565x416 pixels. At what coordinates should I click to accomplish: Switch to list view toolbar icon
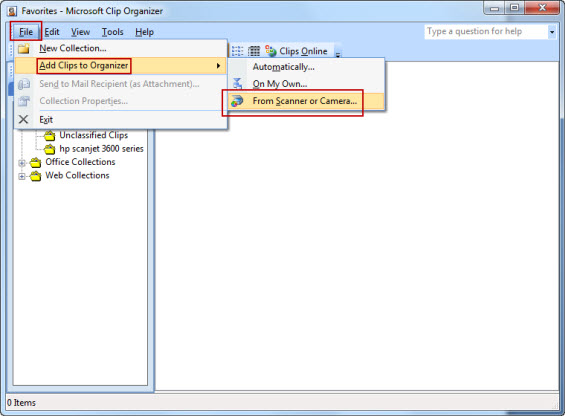(x=237, y=51)
